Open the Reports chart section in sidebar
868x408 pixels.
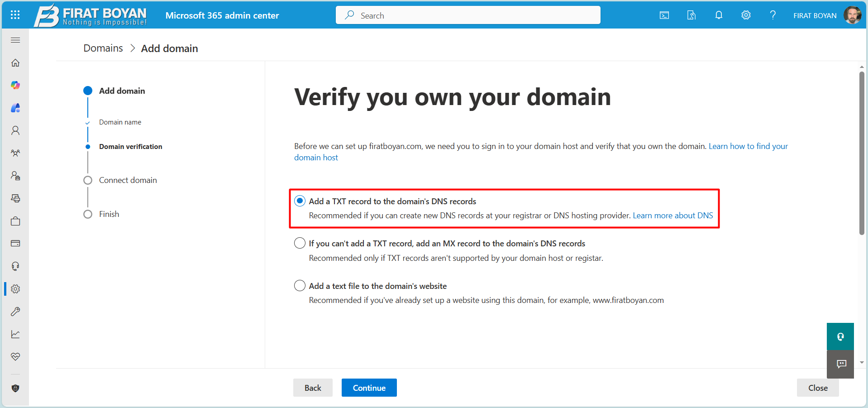pyautogui.click(x=15, y=334)
